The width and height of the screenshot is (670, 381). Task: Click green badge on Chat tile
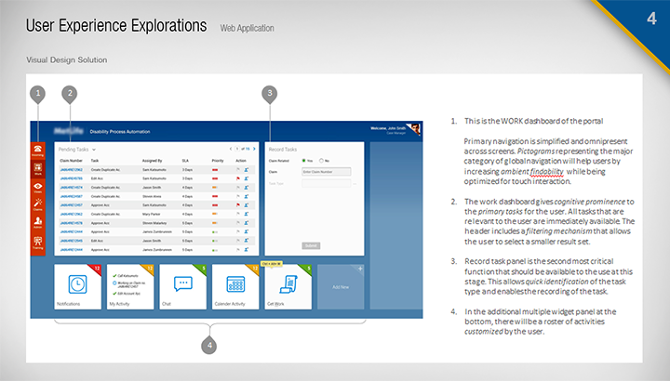[203, 268]
